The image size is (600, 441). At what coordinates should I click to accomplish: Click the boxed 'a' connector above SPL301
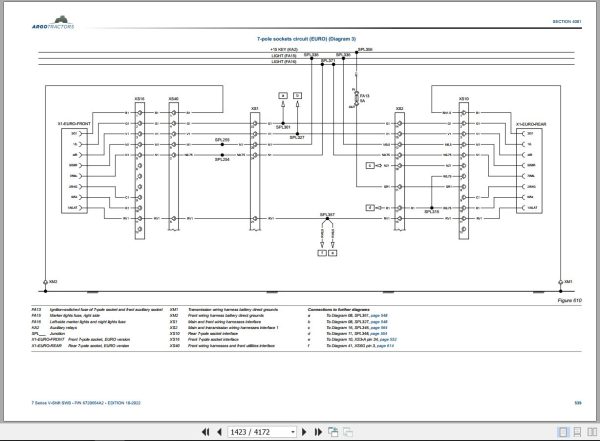[x=283, y=96]
